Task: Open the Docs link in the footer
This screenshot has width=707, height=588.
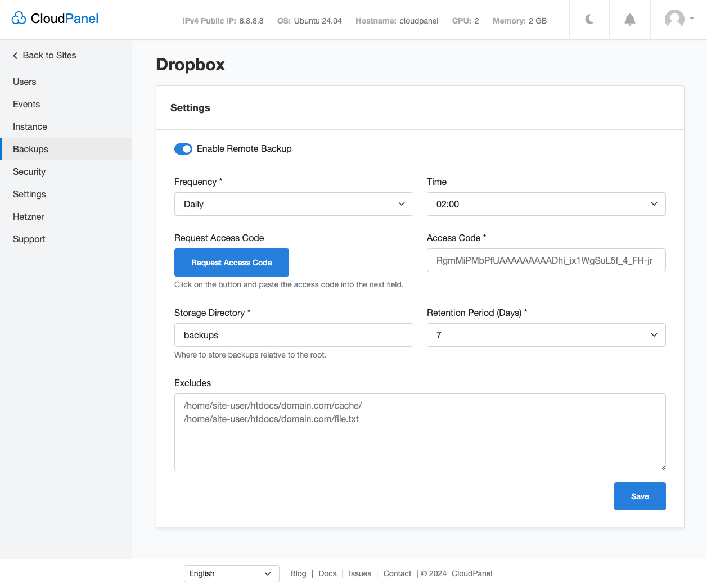Action: point(327,573)
